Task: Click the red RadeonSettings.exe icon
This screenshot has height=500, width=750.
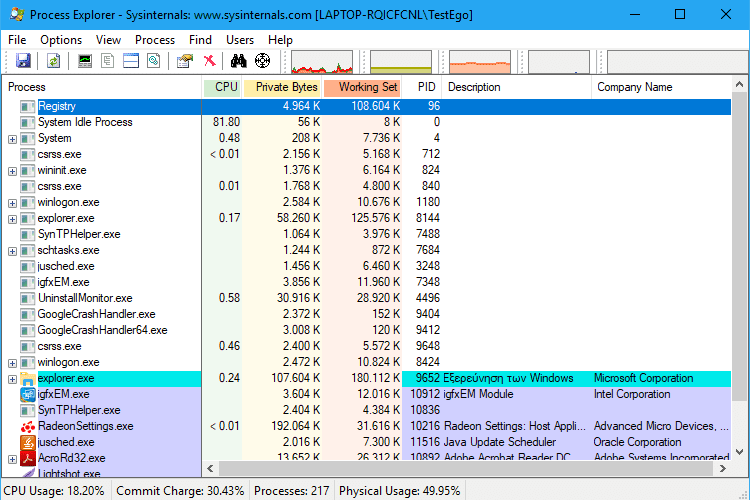Action: click(x=28, y=426)
